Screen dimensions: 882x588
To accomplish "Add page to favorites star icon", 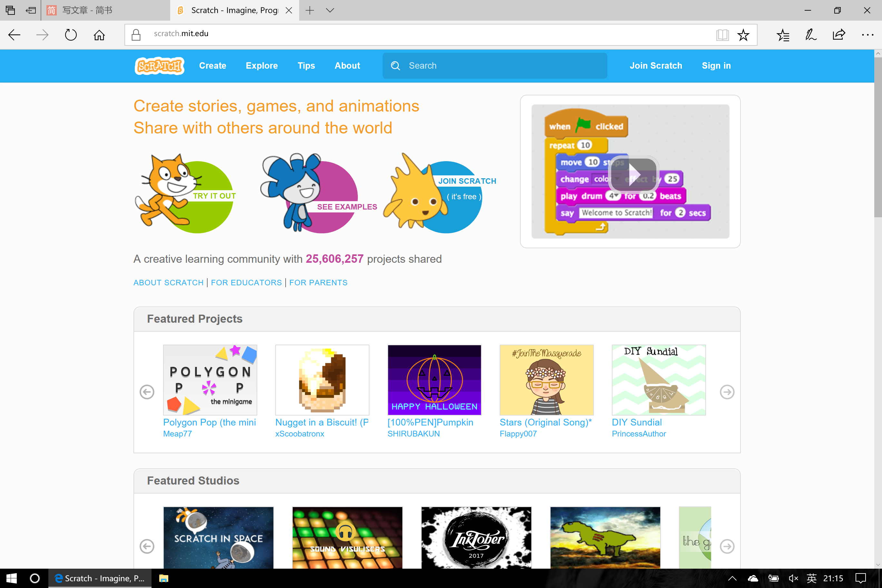I will (743, 35).
